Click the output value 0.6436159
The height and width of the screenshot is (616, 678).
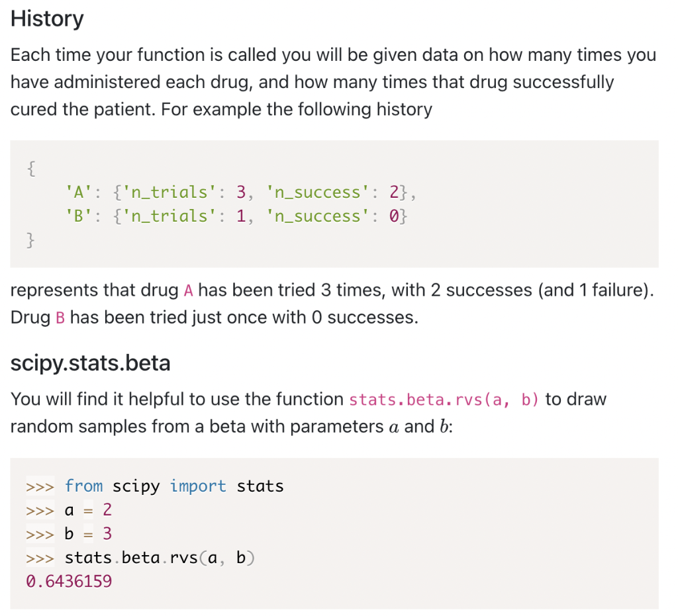coord(69,582)
